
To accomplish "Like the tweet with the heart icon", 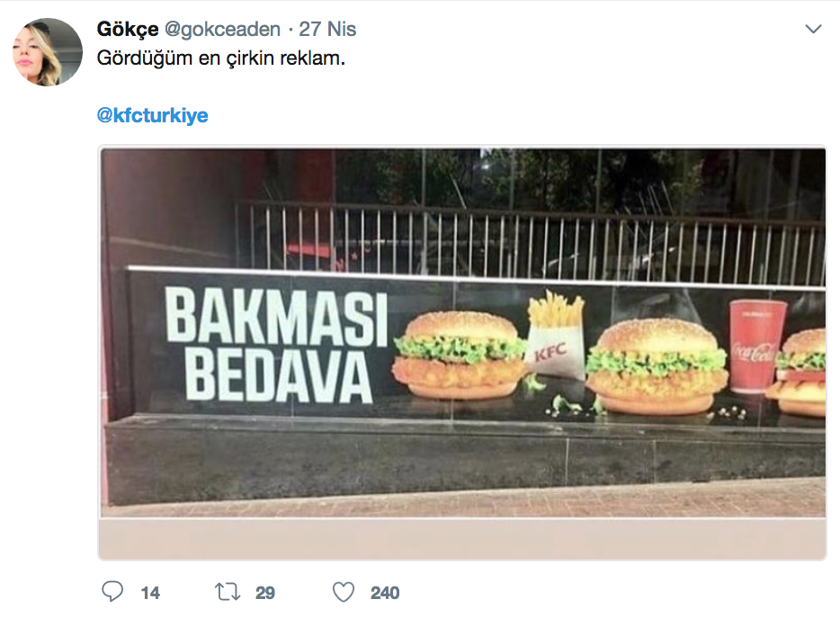I will click(x=344, y=593).
